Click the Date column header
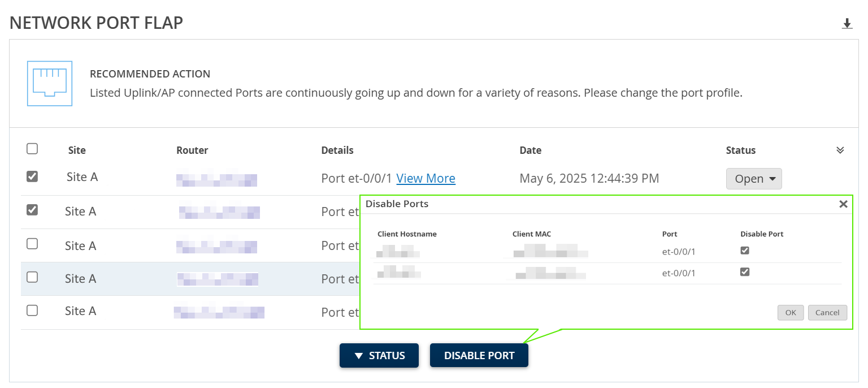Screen dimensions: 868x388 [531, 150]
